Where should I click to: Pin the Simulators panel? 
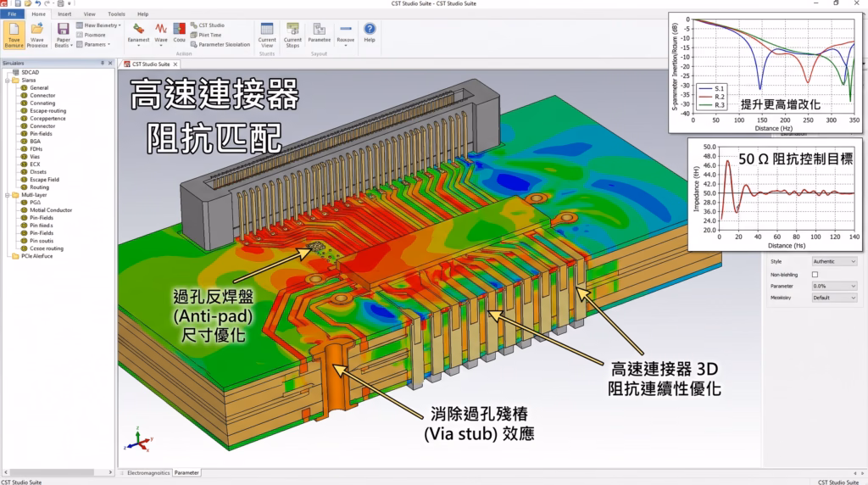(103, 63)
